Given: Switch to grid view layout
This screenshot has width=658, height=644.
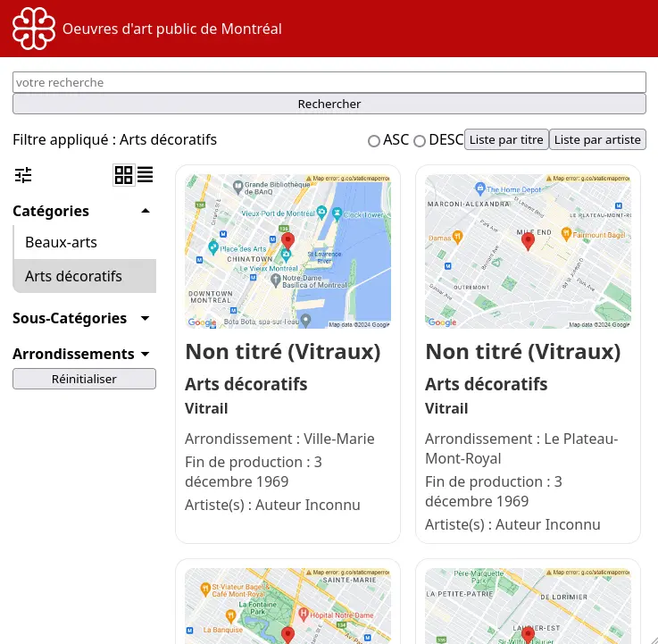Looking at the screenshot, I should coord(124,175).
